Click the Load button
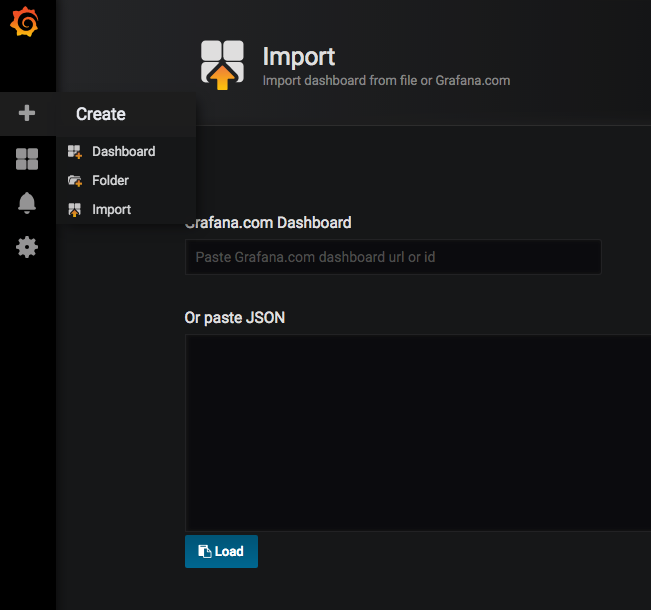This screenshot has height=610, width=651. coord(221,551)
